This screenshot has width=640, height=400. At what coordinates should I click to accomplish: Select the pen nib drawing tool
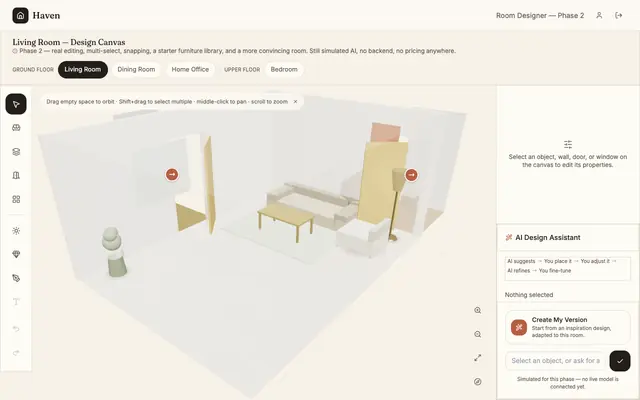16,278
